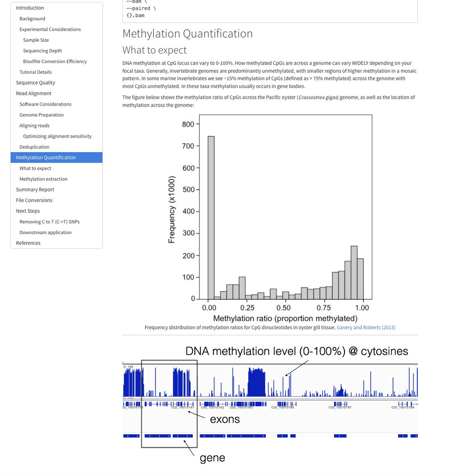Select highlighted Methylation Quantification entry
The image size is (474, 476).
(x=56, y=157)
